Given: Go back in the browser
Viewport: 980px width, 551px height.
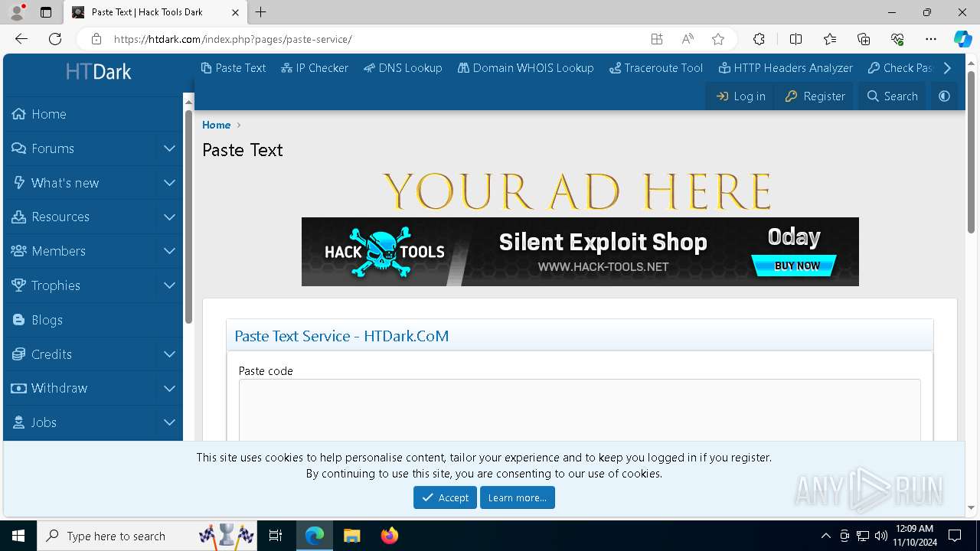Looking at the screenshot, I should 21,39.
